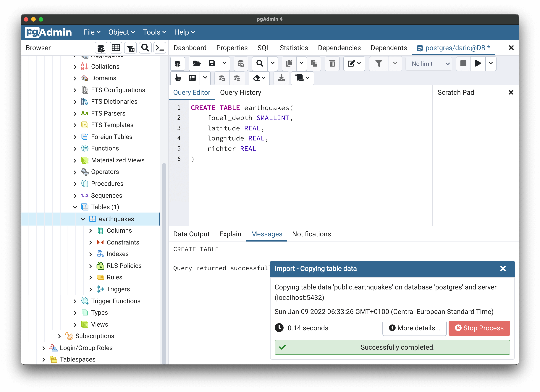Click the Save Data Changes icon

pyautogui.click(x=241, y=64)
